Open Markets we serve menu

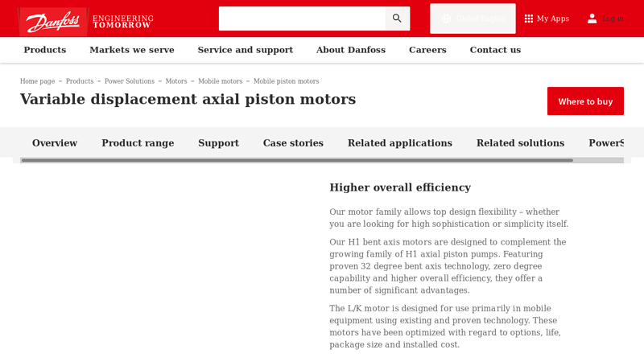pos(132,50)
